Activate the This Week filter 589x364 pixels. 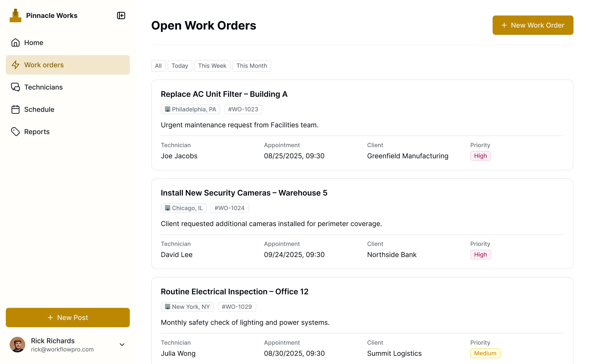pos(212,66)
